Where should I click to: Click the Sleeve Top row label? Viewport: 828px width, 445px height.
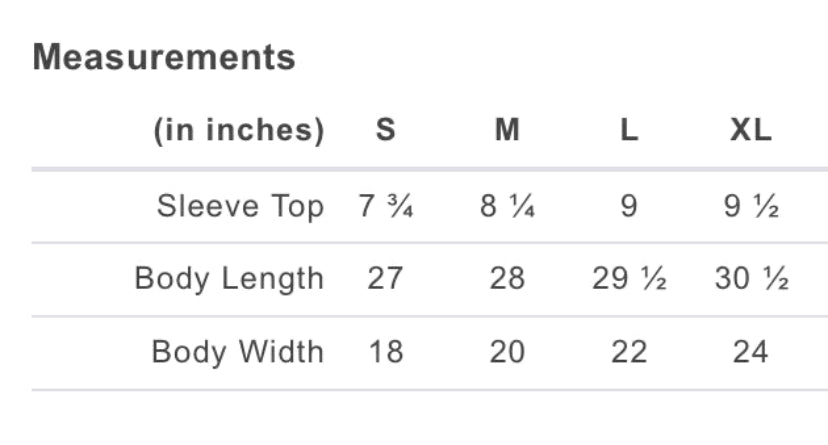click(x=241, y=206)
